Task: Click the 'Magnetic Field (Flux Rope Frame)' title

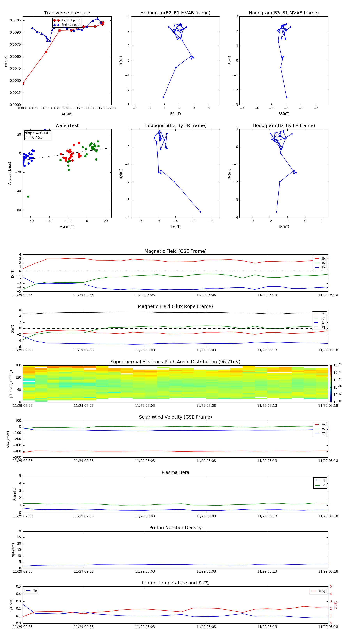Action: pyautogui.click(x=175, y=306)
